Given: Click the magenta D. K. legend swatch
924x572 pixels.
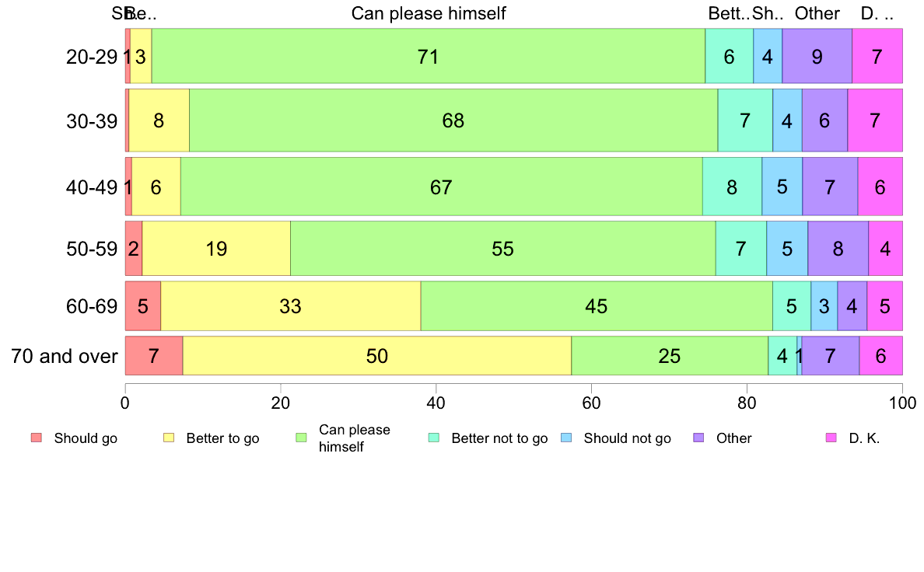Looking at the screenshot, I should [831, 438].
